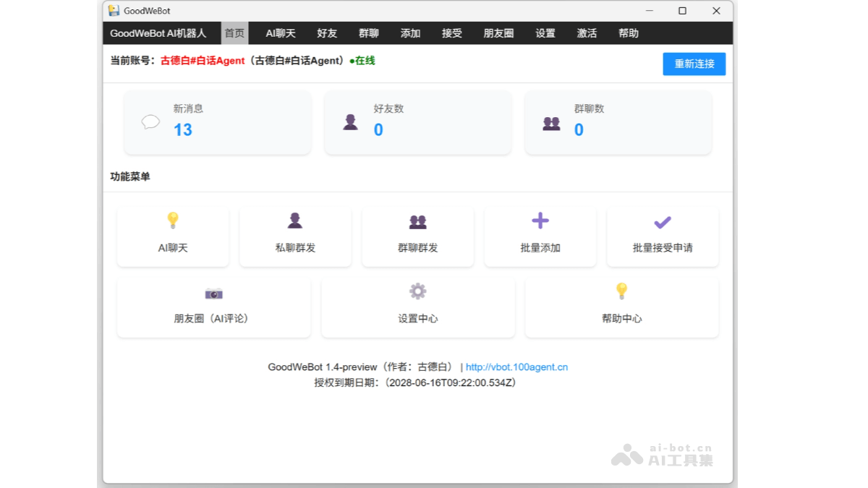Image resolution: width=868 pixels, height=488 pixels.
Task: Click the GoodWeBot notebook icon in title bar
Action: coord(113,11)
